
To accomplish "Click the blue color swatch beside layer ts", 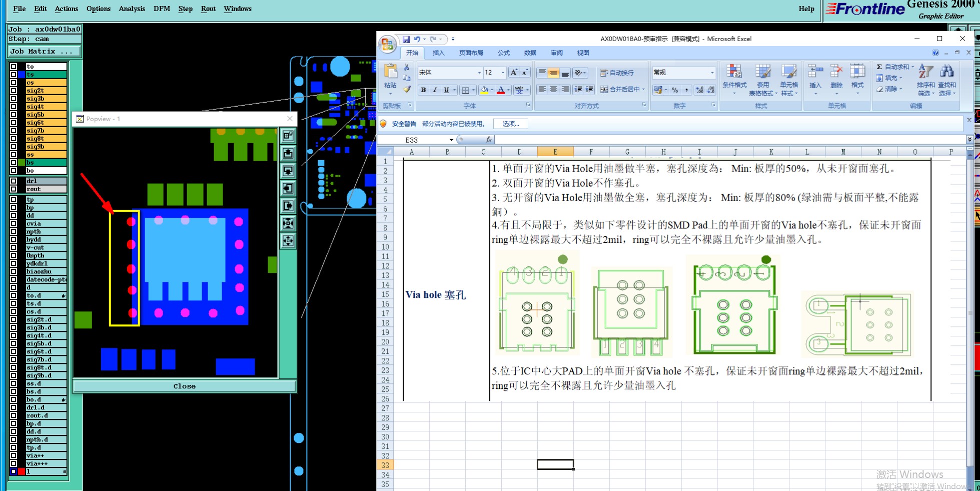I will pos(22,75).
